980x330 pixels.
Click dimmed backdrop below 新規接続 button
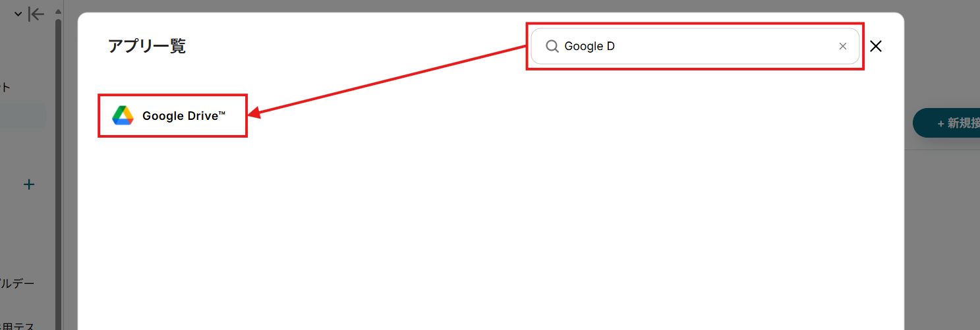coord(942,231)
